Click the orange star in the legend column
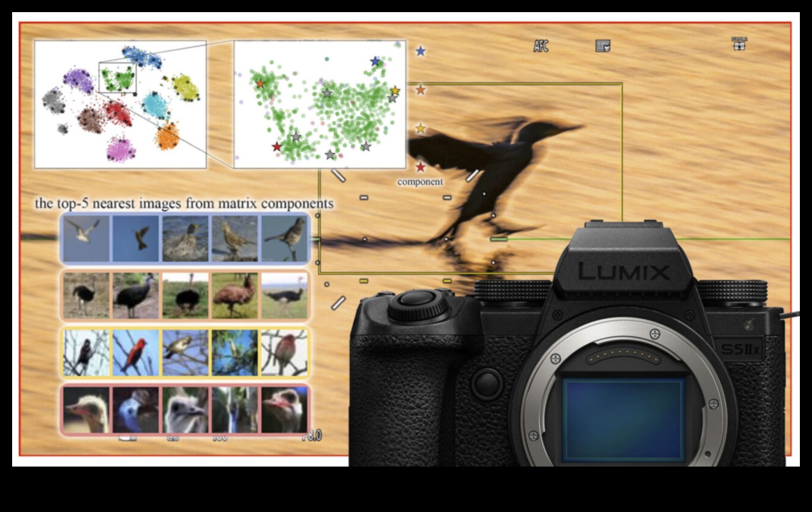 [x=421, y=90]
